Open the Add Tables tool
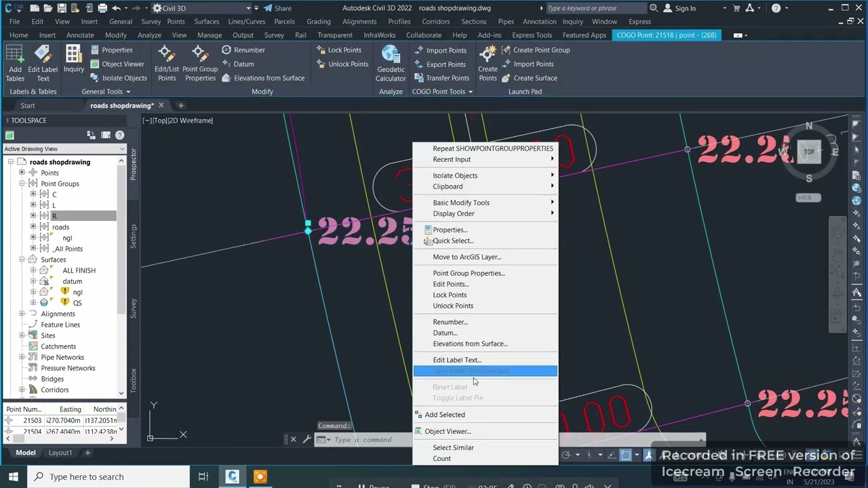Viewport: 868px width, 488px height. click(14, 63)
